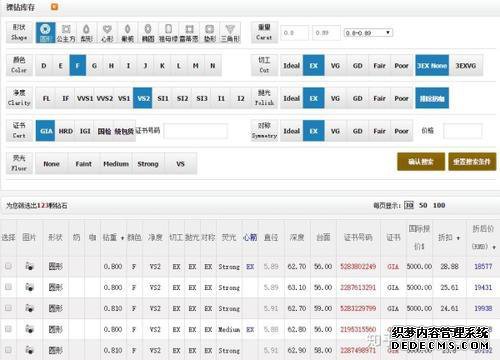Select Strong fluorescence filter
The height and width of the screenshot is (360, 500).
(x=148, y=164)
